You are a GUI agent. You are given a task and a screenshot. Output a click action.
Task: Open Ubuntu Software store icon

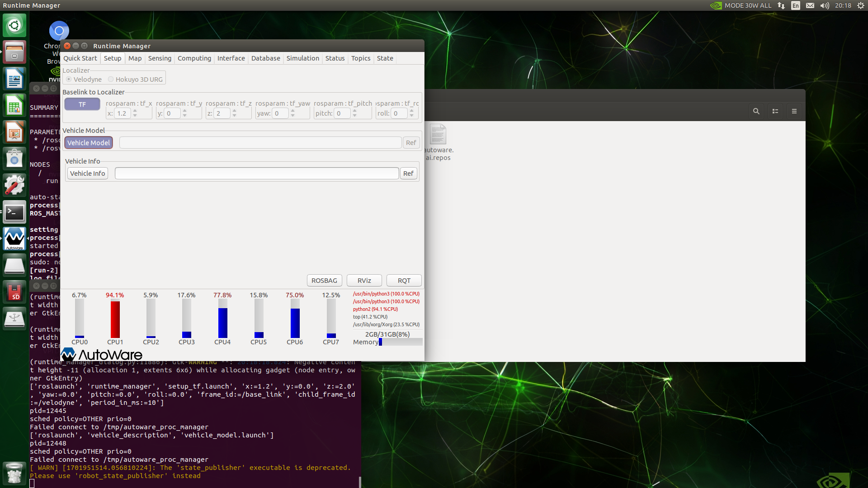[x=14, y=159]
